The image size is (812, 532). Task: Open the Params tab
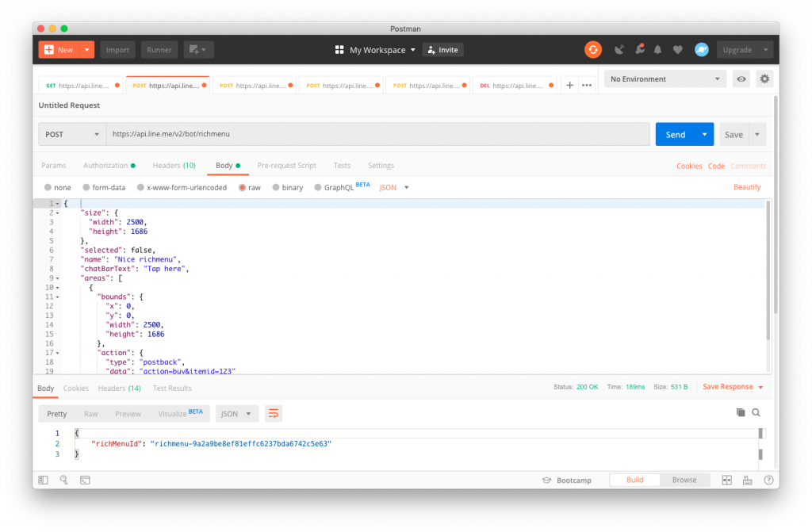[54, 165]
